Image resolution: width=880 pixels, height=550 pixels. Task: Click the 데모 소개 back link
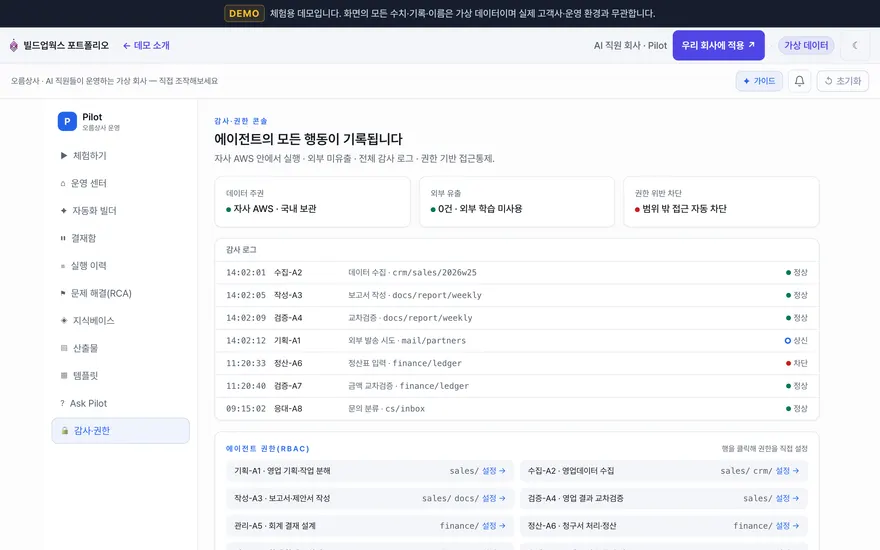pos(146,45)
